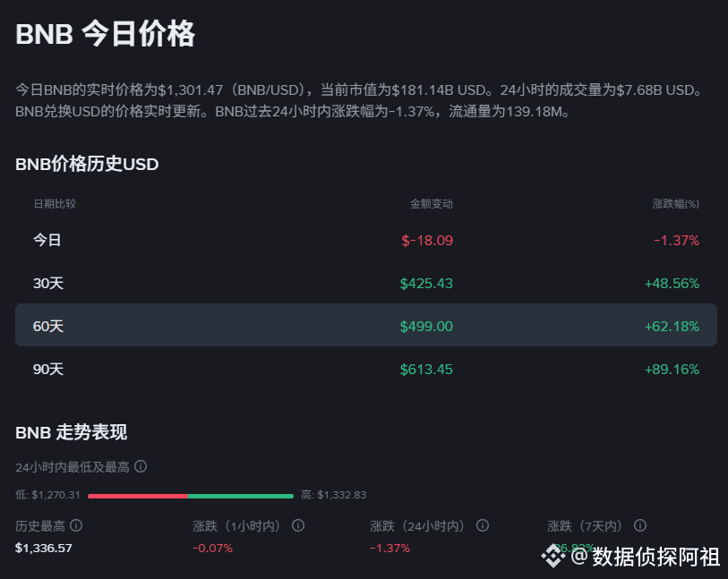The width and height of the screenshot is (728, 579).
Task: Click info icon next to 历史最高
Action: (76, 526)
